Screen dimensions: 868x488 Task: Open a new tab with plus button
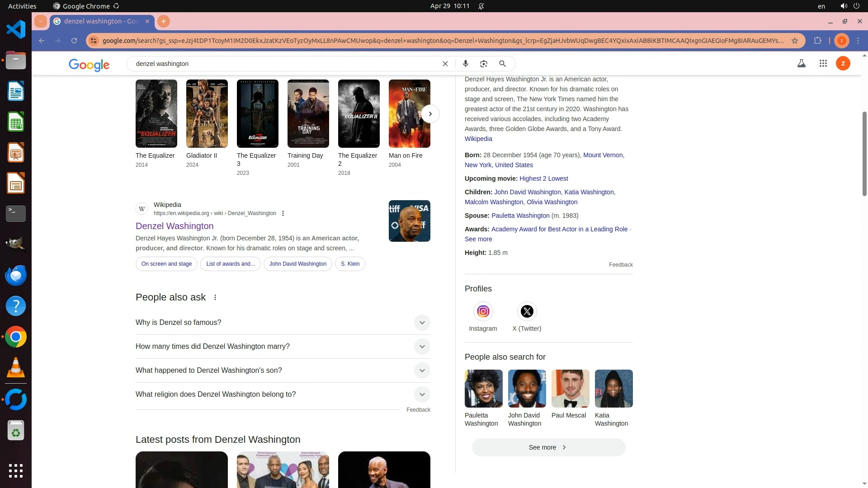coord(164,21)
